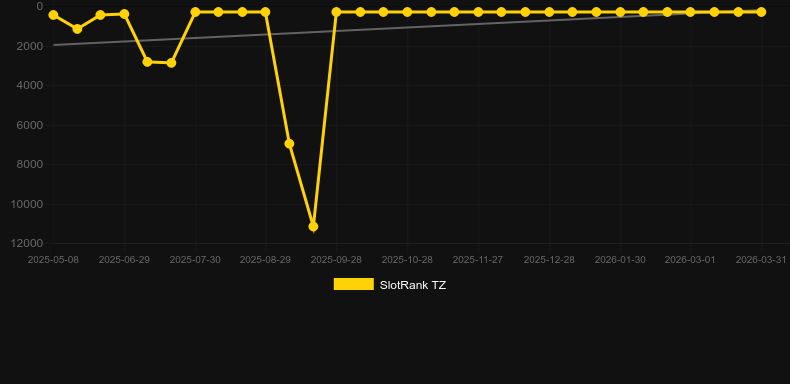The width and height of the screenshot is (790, 384).
Task: Select the data point above 2025-12-28
Action: coord(549,12)
